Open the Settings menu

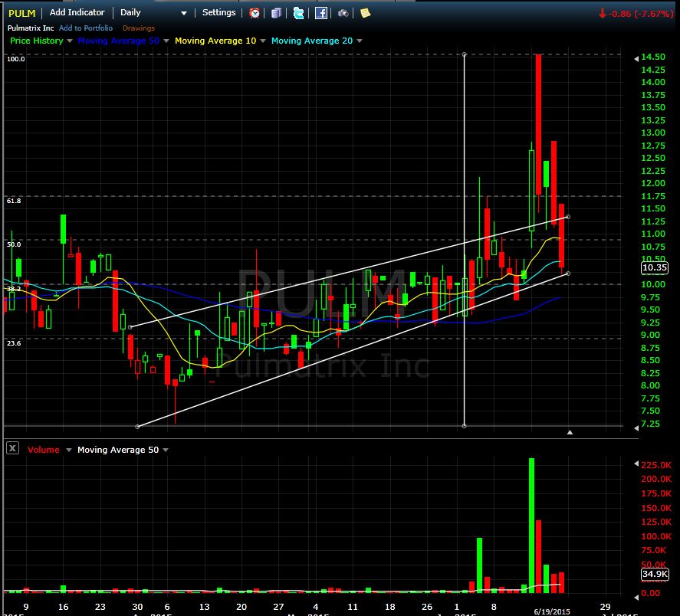(x=218, y=13)
